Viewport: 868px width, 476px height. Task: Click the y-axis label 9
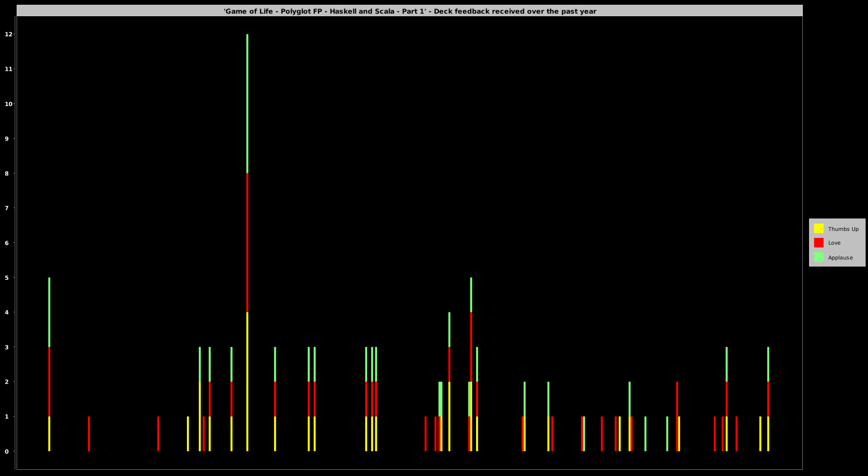7,139
